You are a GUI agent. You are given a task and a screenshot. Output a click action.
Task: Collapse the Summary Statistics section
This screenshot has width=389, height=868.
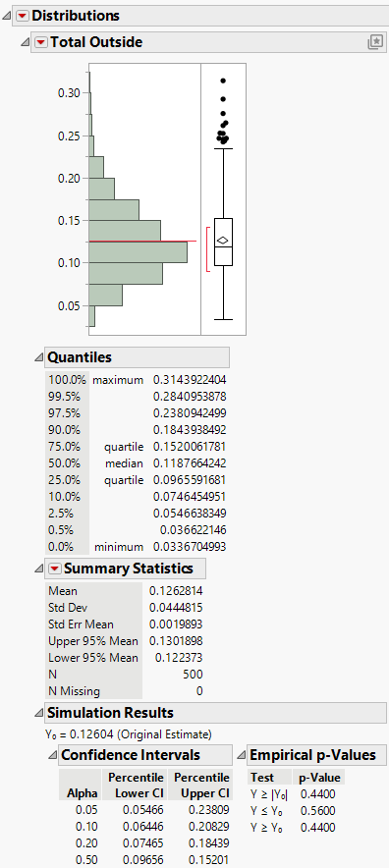[38, 569]
